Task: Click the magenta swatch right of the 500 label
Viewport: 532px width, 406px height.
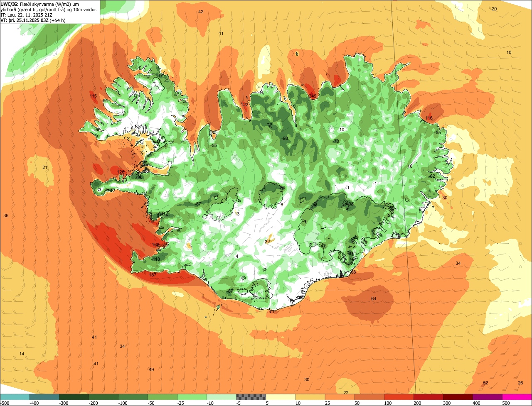Action: [517, 397]
